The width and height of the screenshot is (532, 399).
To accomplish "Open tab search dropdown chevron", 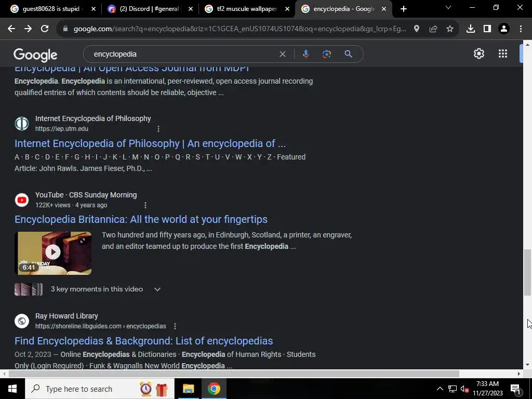I will click(448, 7).
